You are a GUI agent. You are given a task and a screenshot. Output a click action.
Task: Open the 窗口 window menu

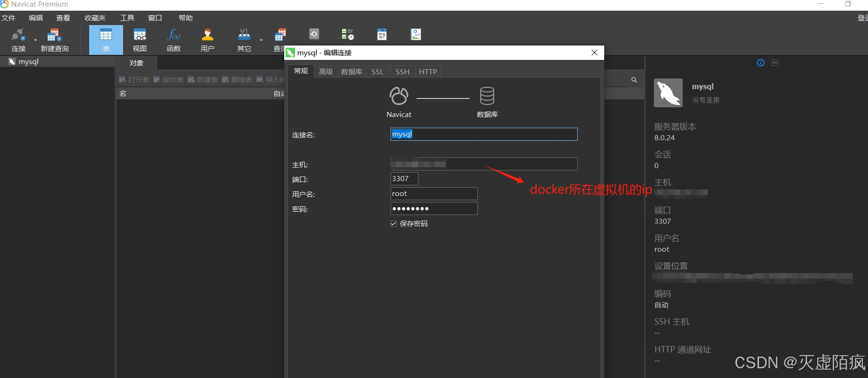(x=155, y=18)
